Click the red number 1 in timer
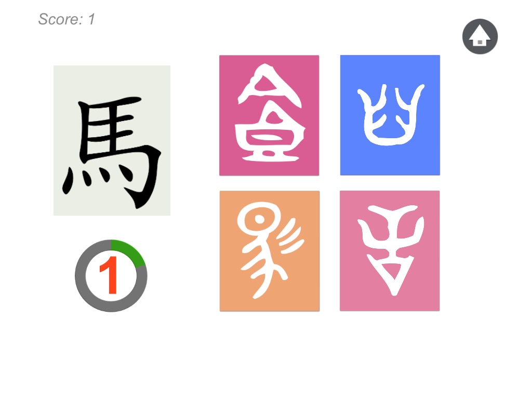The image size is (532, 399). (x=109, y=275)
